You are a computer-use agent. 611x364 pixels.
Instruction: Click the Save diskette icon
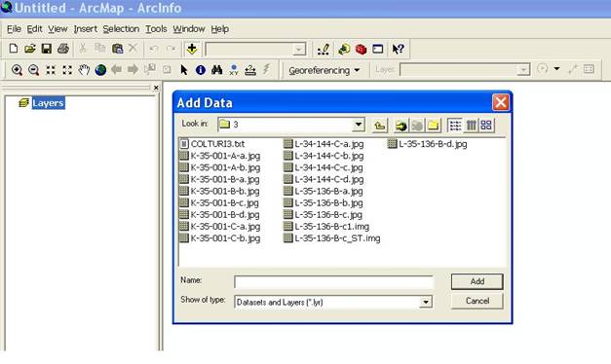tap(47, 49)
